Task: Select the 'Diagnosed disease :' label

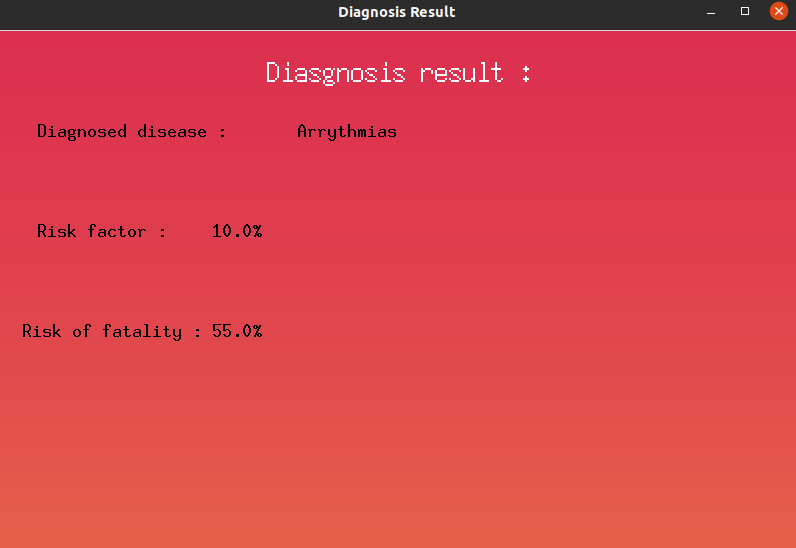Action: pos(131,132)
